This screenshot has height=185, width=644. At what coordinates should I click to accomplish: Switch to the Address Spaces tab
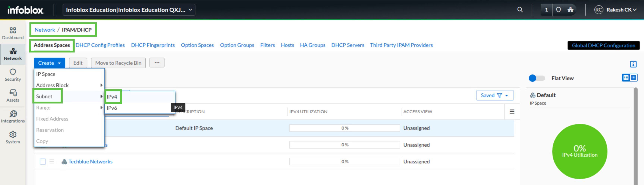(x=52, y=45)
